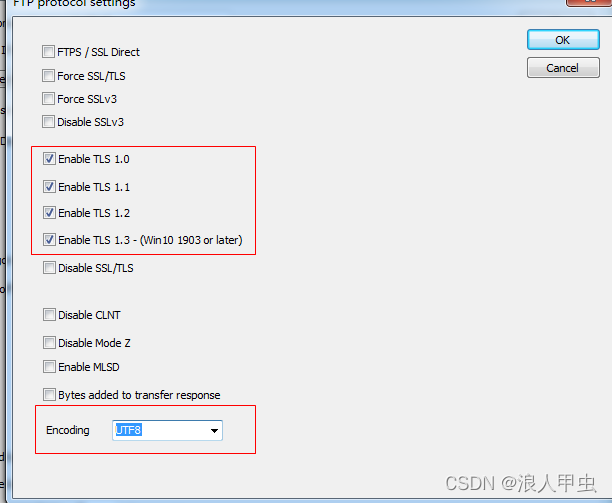Dismiss the dialog using Cancel
The height and width of the screenshot is (503, 612).
click(563, 68)
